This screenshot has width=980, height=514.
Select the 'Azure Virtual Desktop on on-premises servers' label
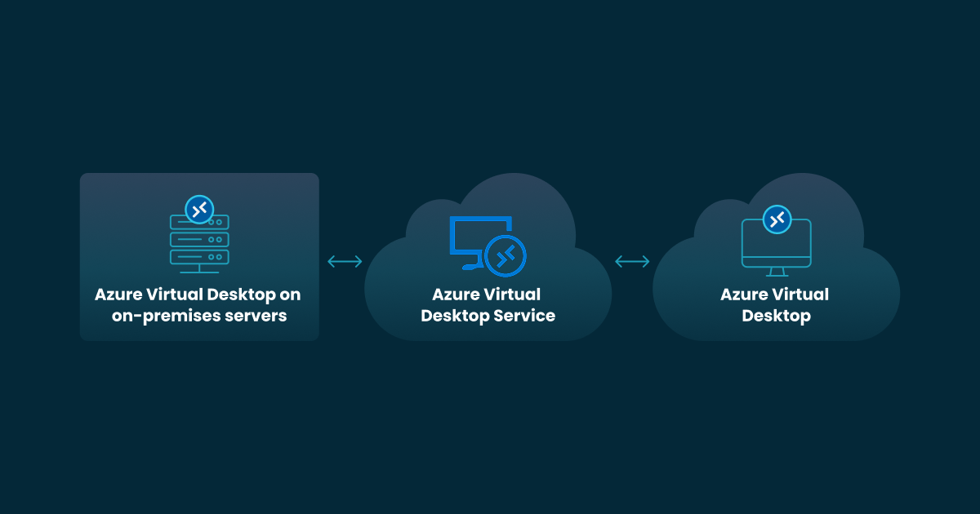198,304
